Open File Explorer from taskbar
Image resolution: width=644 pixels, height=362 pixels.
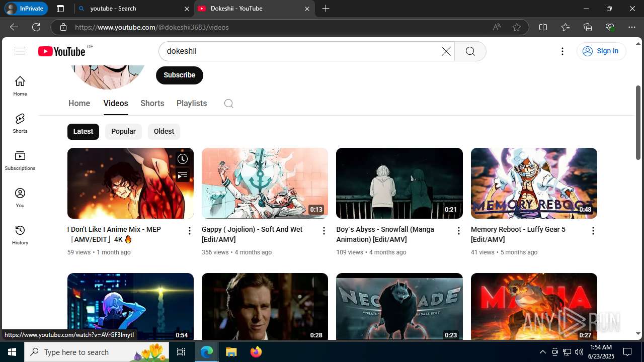(x=231, y=352)
